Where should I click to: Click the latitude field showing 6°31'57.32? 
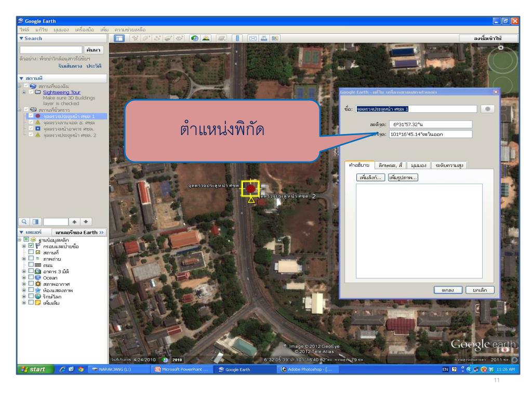pos(431,125)
